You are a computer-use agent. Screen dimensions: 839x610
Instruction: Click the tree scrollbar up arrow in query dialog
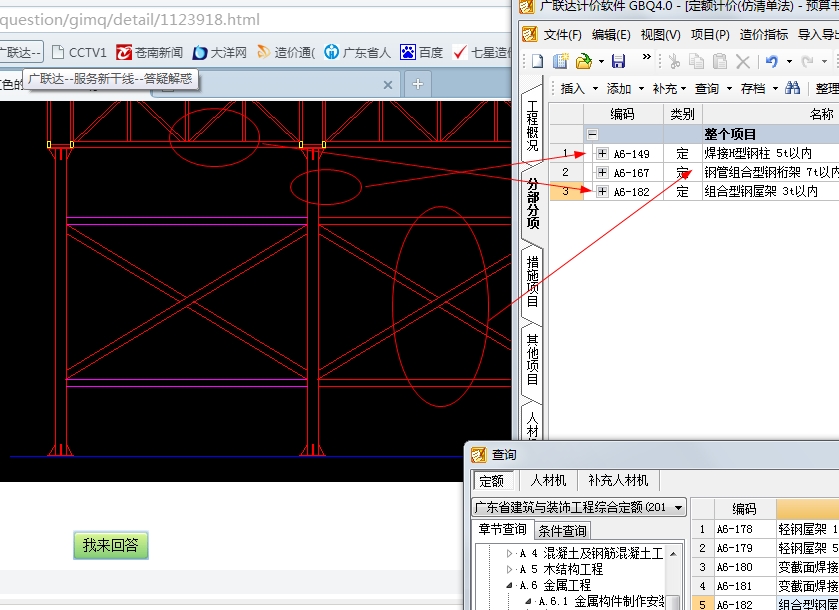[673, 553]
